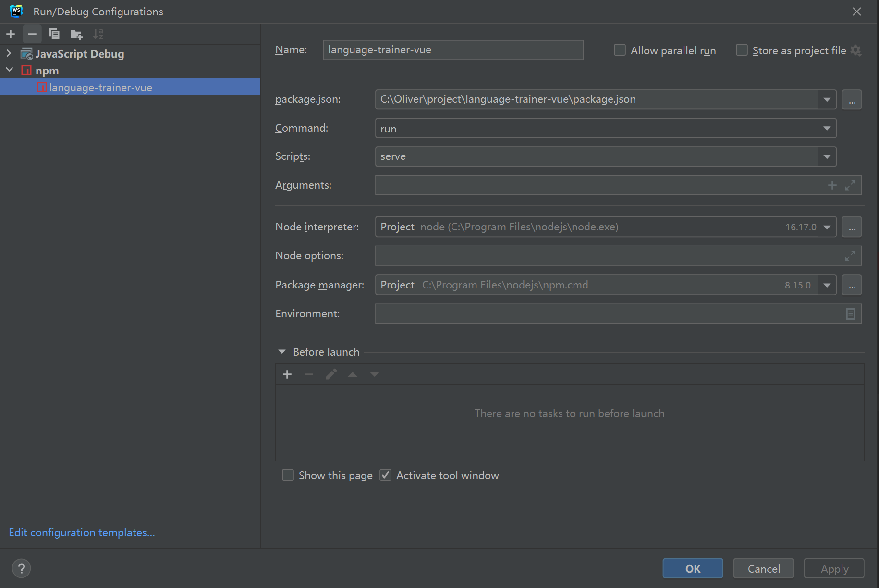Image resolution: width=879 pixels, height=588 pixels.
Task: Open Edit configuration templates link
Action: (x=82, y=532)
